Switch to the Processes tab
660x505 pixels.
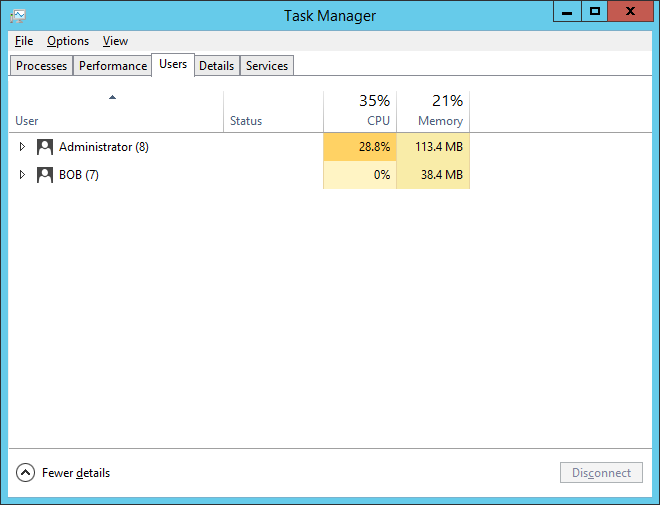pos(41,66)
